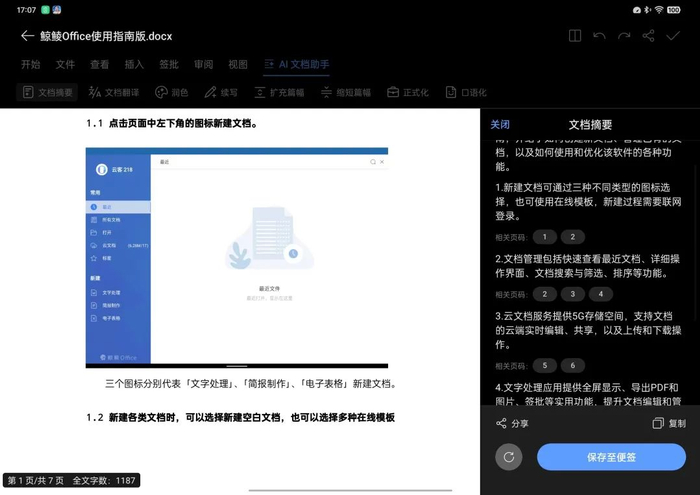Confirm edits with the checkmark icon
This screenshot has height=495, width=700.
click(x=673, y=36)
